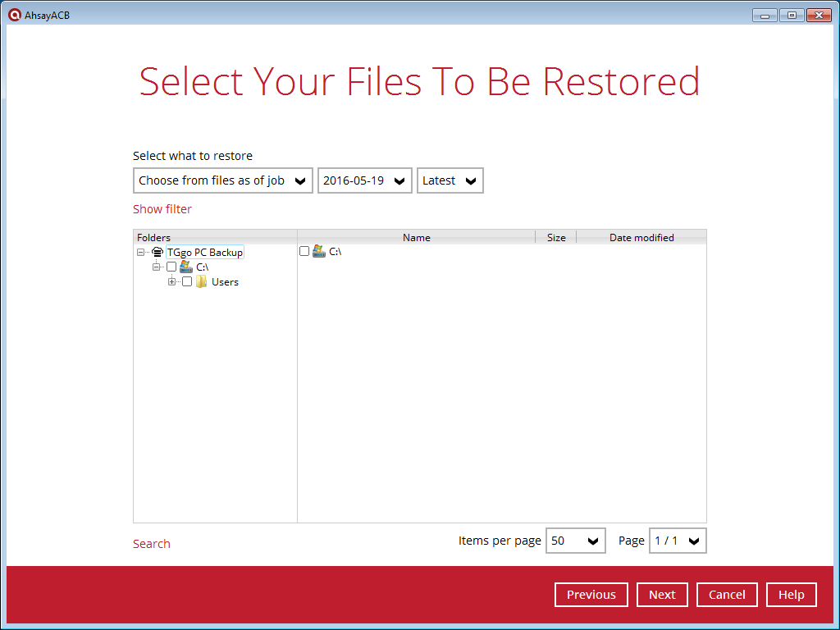
Task: Change Items per page from 50
Action: [x=575, y=541]
